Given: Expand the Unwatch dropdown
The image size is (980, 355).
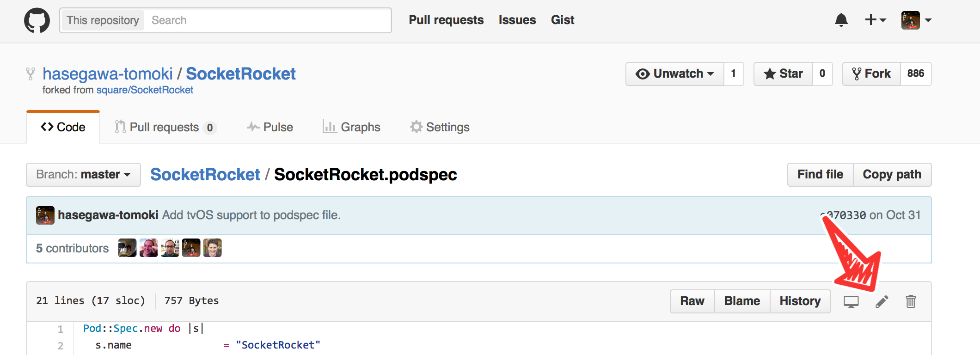Looking at the screenshot, I should [x=675, y=74].
